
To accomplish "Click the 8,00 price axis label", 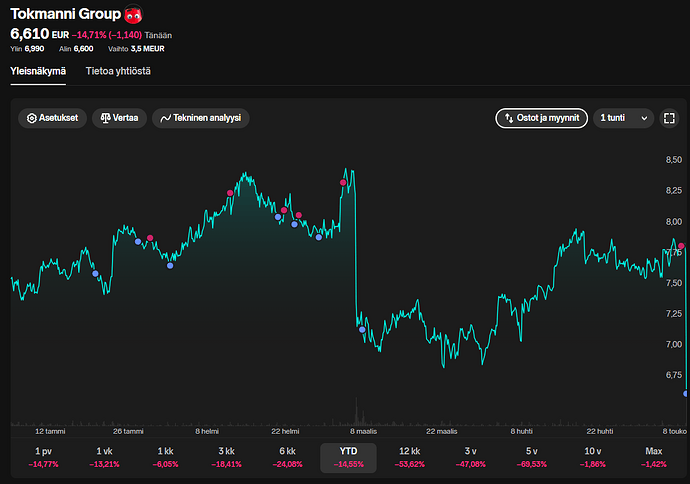I will [674, 221].
